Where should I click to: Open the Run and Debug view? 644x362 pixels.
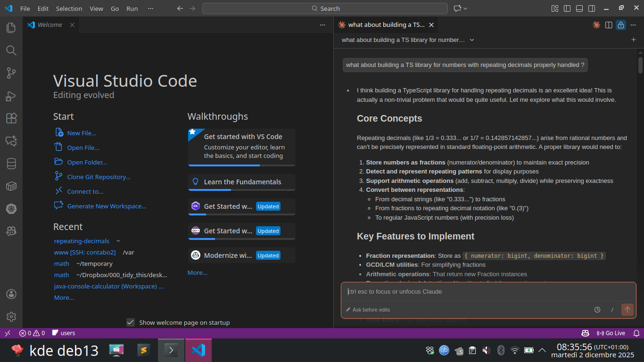11,96
